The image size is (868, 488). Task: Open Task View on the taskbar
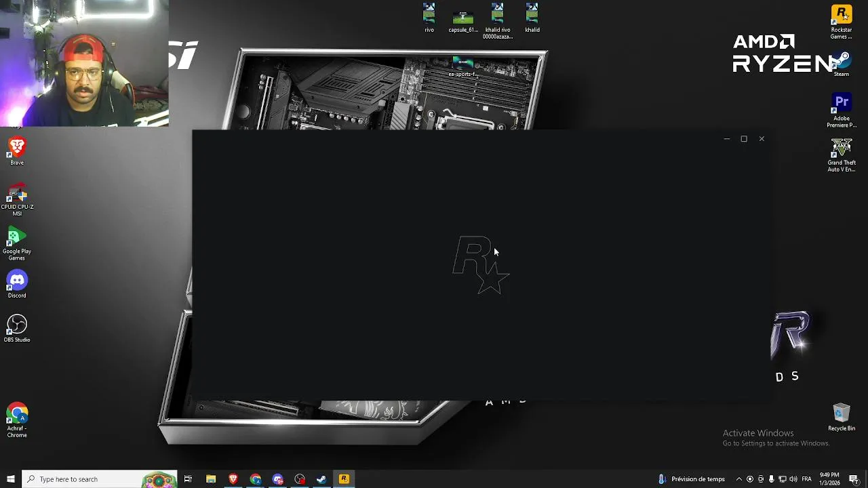[188, 479]
